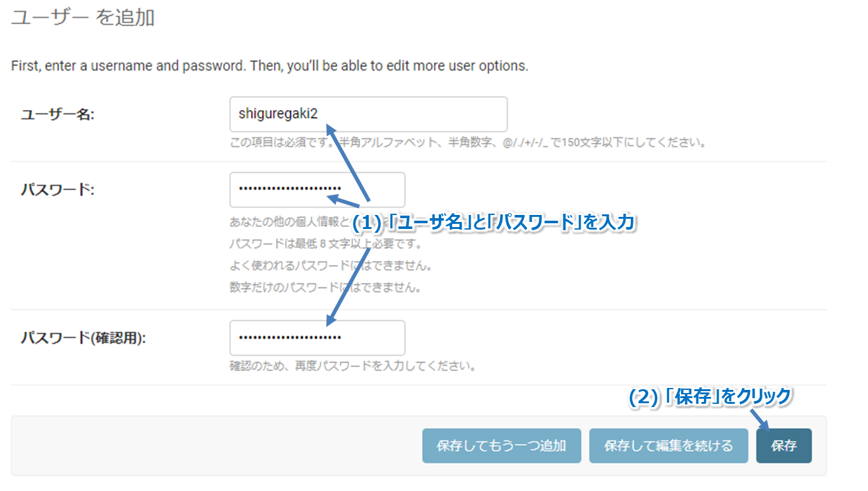Click the パスワード(確認用) field label

83,338
